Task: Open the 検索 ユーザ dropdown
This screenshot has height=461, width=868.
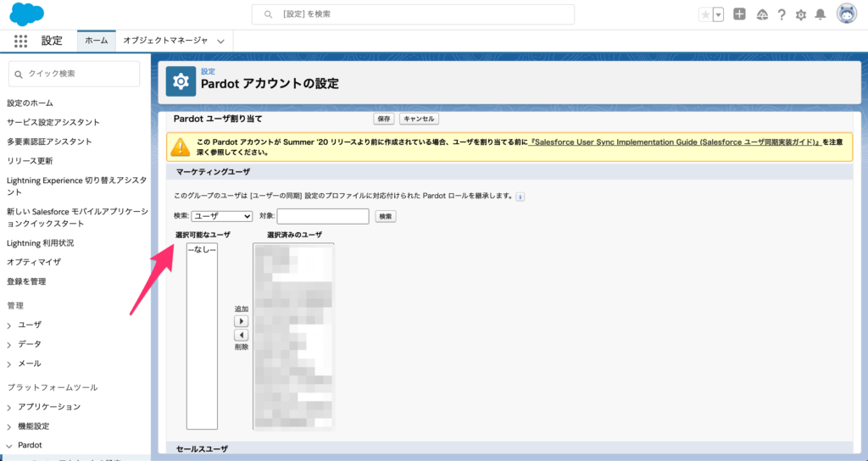Action: [222, 216]
